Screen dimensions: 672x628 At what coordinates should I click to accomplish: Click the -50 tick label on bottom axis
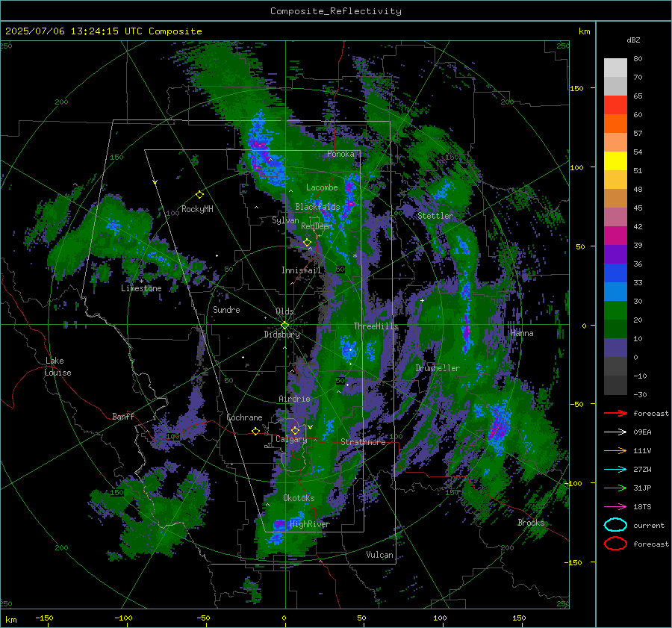203,618
